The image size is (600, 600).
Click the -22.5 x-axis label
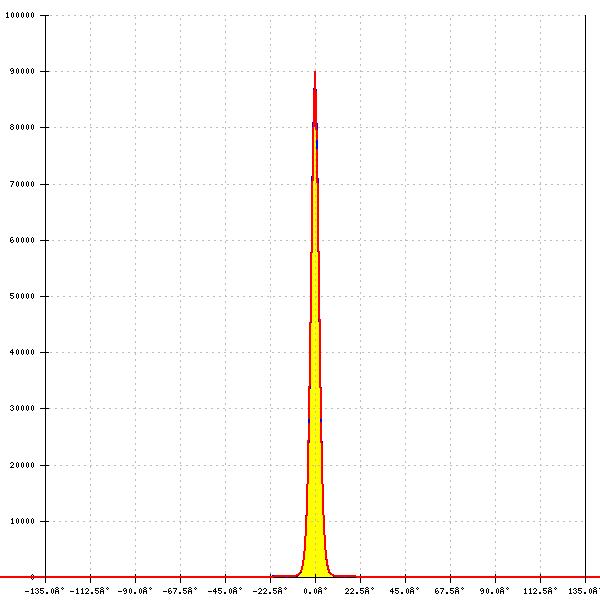point(270,591)
